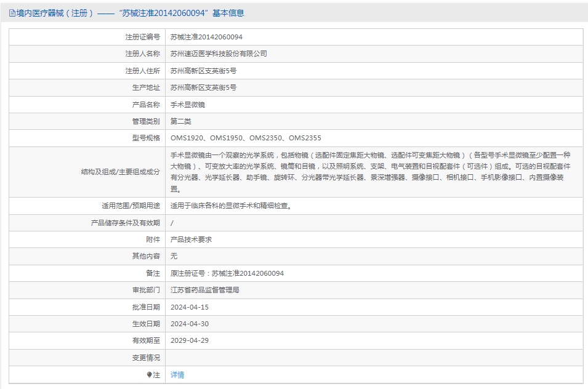Screen dimensions: 588x389
Task: Click the attachment value 产品技术要求
Action: click(191, 240)
